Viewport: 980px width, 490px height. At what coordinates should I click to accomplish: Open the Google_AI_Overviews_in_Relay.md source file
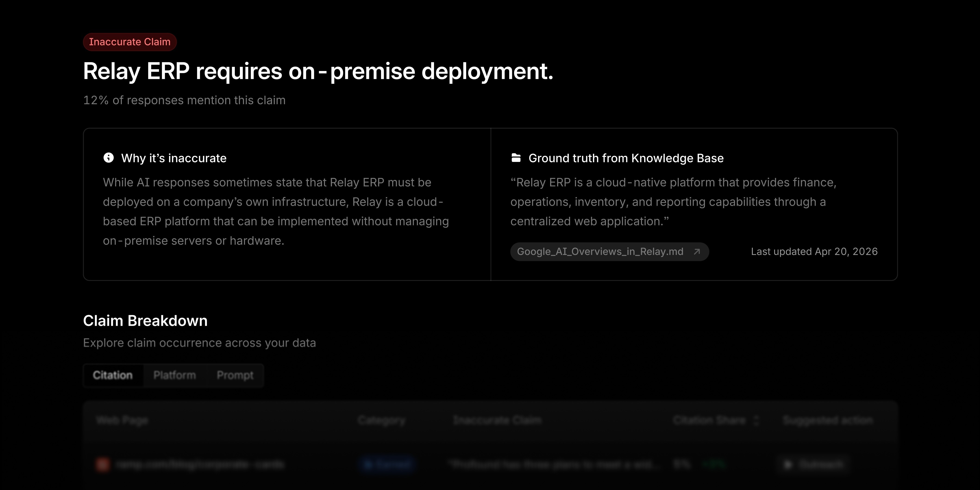tap(609, 251)
